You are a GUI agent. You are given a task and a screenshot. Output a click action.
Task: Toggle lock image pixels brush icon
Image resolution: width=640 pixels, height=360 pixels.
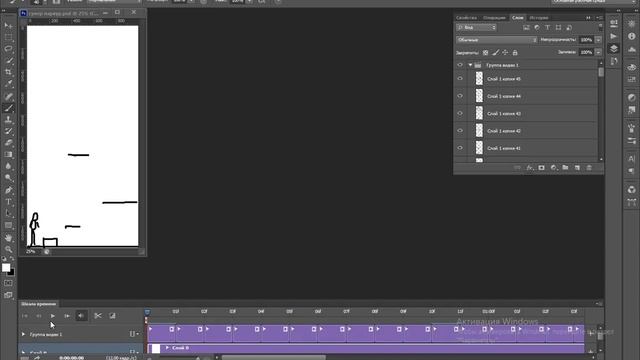click(496, 53)
